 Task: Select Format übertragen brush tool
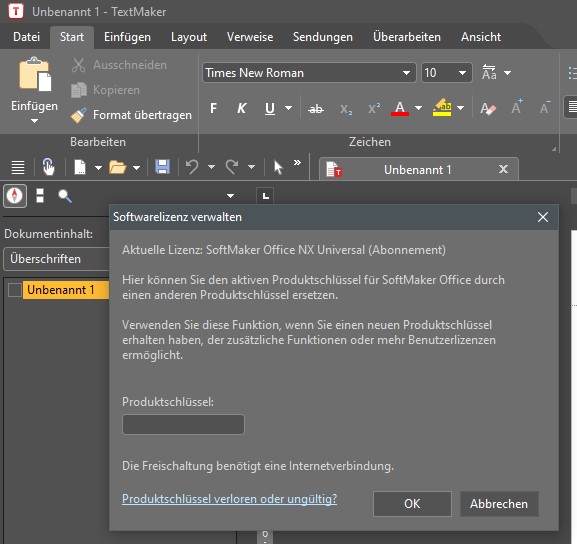pos(131,115)
